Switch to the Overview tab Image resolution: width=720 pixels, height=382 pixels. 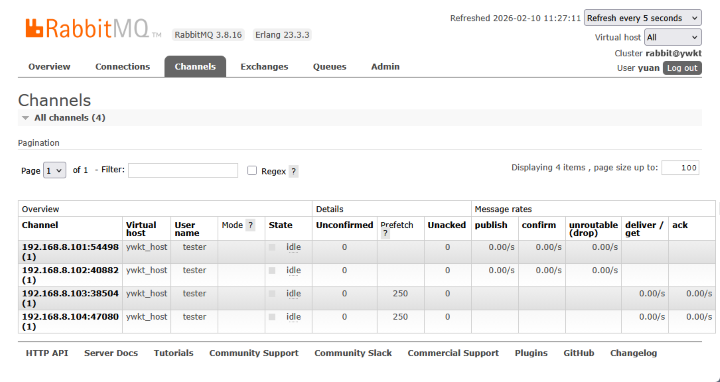[x=49, y=67]
